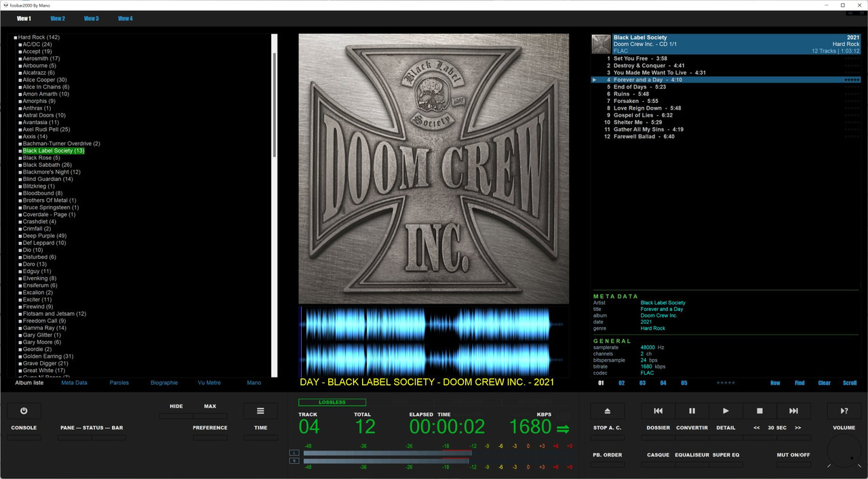Select track 'Set You Free' in the playlist
Viewport: 868px width, 479px height.
click(726, 59)
